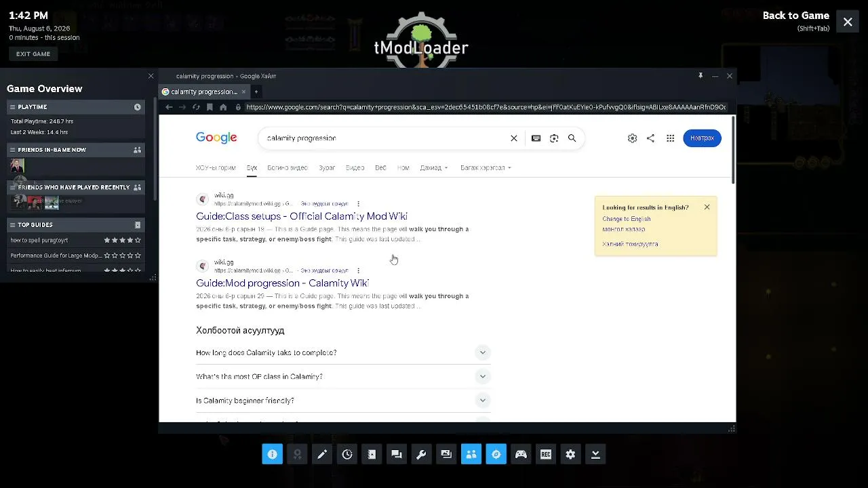The width and height of the screenshot is (868, 488).
Task: Open Google quick settings gear
Action: tap(632, 138)
